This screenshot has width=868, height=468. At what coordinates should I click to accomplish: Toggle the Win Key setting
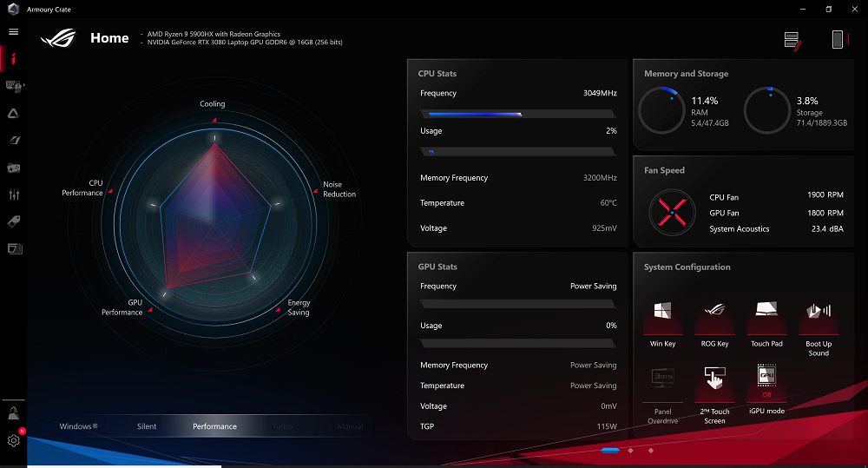[662, 325]
